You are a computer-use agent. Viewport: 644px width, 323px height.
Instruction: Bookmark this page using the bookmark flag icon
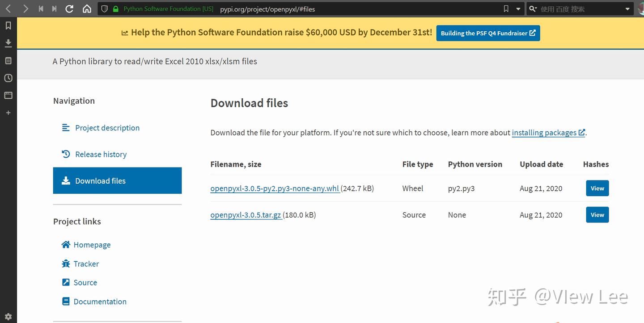505,8
